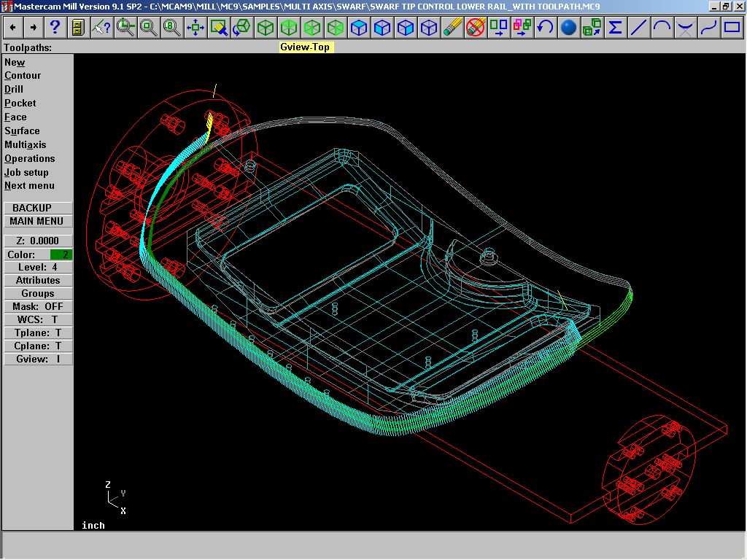Screen dimensions: 747x560
Task: Click the Undelete crossed-out eraser icon
Action: [x=475, y=28]
